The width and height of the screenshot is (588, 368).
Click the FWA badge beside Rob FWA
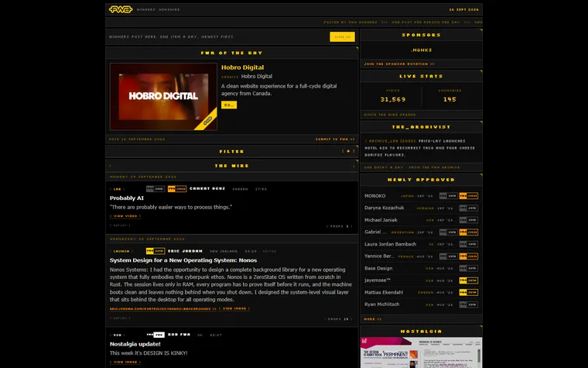coord(156,335)
